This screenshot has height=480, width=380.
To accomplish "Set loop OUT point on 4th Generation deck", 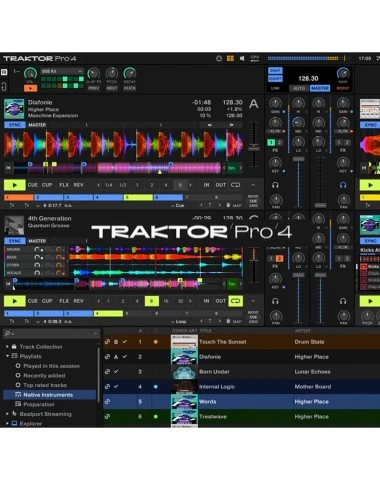I will coord(220,301).
